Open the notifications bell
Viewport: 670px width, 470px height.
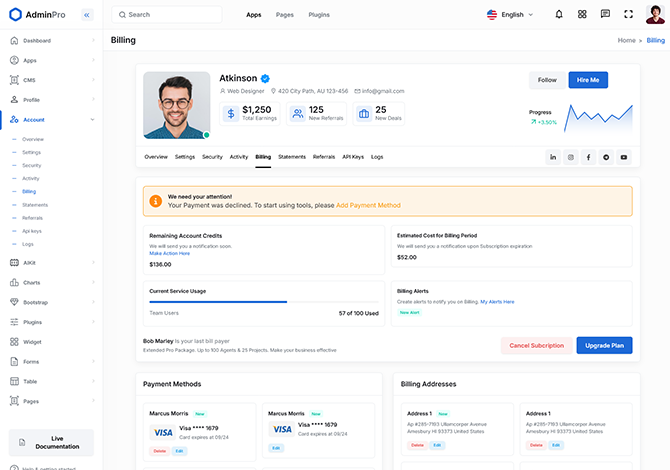tap(559, 15)
